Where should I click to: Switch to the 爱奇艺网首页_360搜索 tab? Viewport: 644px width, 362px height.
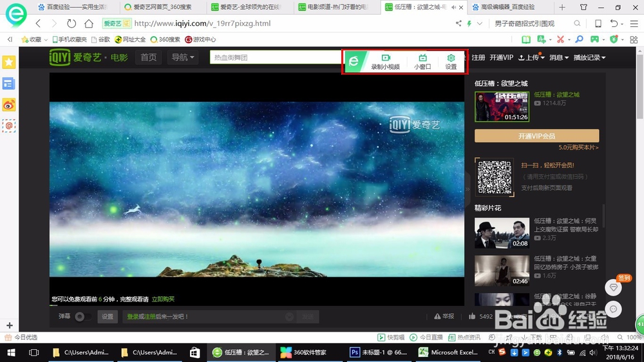[162, 7]
